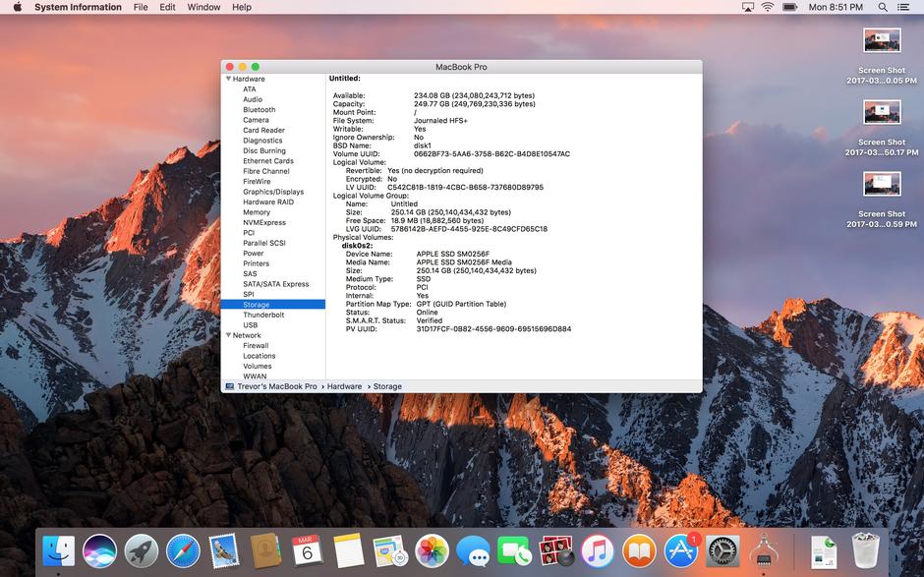This screenshot has width=924, height=577.
Task: Select SATA/SATA Express in the sidebar
Action: 276,284
